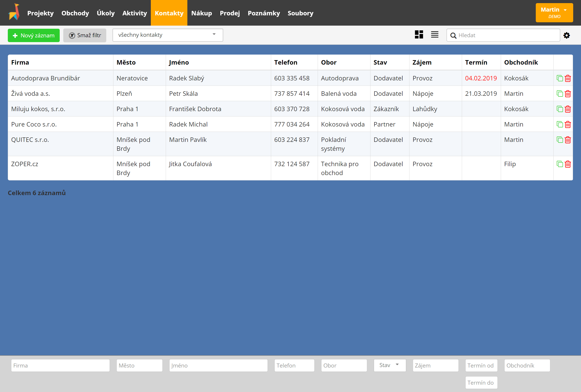Click the Firma filter input
The width and height of the screenshot is (581, 392).
[61, 365]
